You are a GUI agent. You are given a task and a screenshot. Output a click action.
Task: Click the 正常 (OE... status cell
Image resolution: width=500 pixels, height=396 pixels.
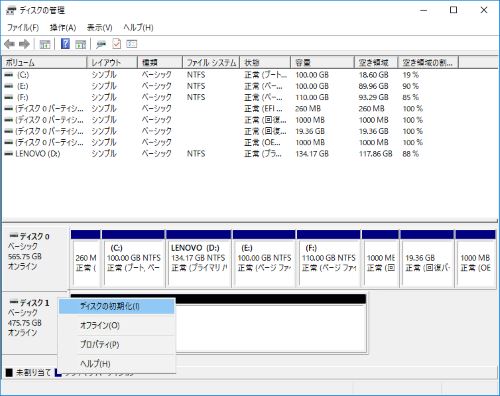click(x=263, y=143)
